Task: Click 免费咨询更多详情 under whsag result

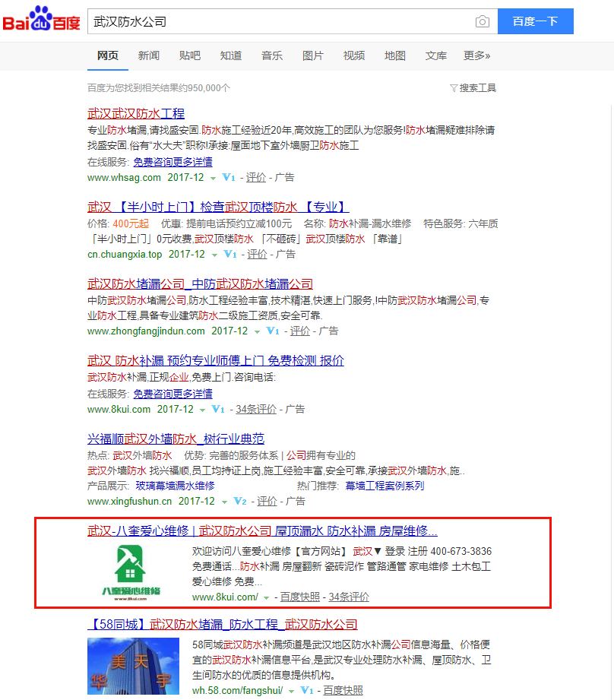Action: pos(172,162)
